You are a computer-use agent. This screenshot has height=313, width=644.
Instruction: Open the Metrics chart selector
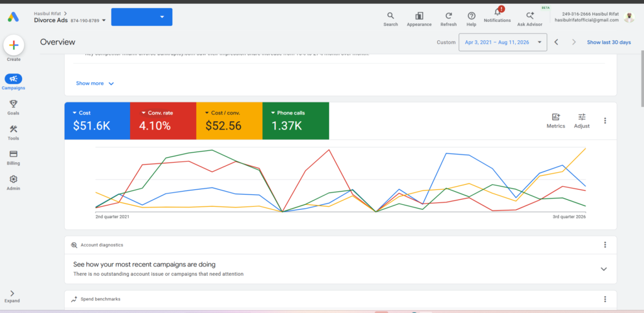point(556,121)
